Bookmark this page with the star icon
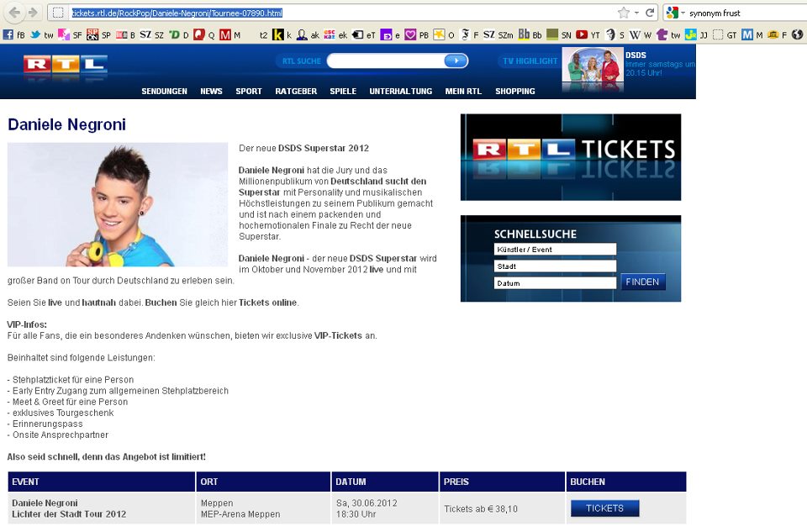The image size is (807, 532). click(623, 13)
